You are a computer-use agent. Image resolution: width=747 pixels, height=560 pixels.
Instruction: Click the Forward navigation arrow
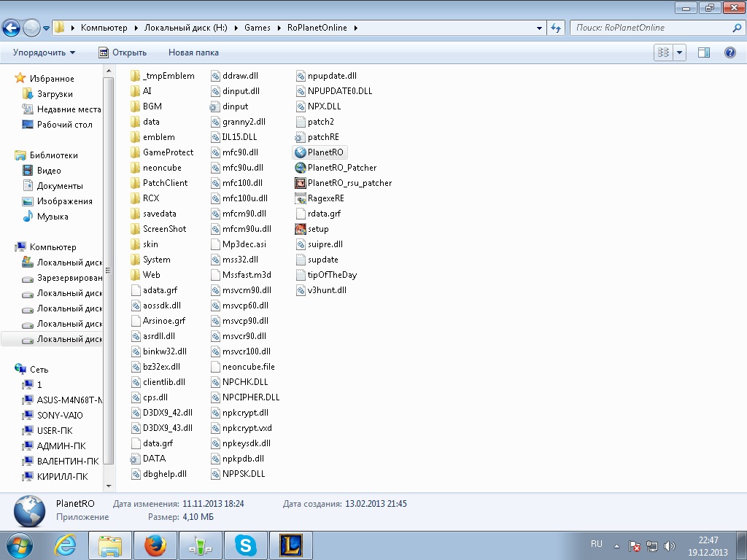click(31, 28)
